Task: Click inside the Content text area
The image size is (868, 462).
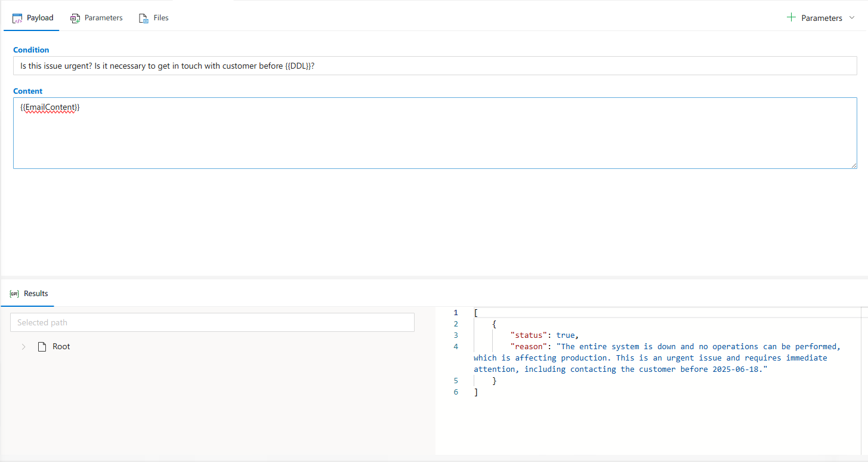Action: pos(435,133)
